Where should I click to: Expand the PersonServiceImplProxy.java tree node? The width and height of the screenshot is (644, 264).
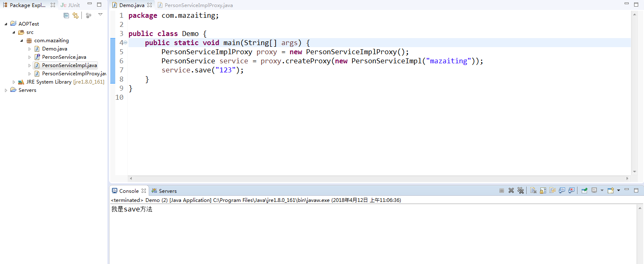pos(29,74)
